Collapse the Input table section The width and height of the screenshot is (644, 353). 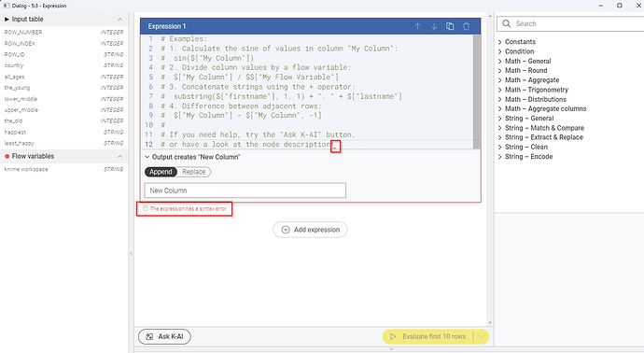coord(119,20)
